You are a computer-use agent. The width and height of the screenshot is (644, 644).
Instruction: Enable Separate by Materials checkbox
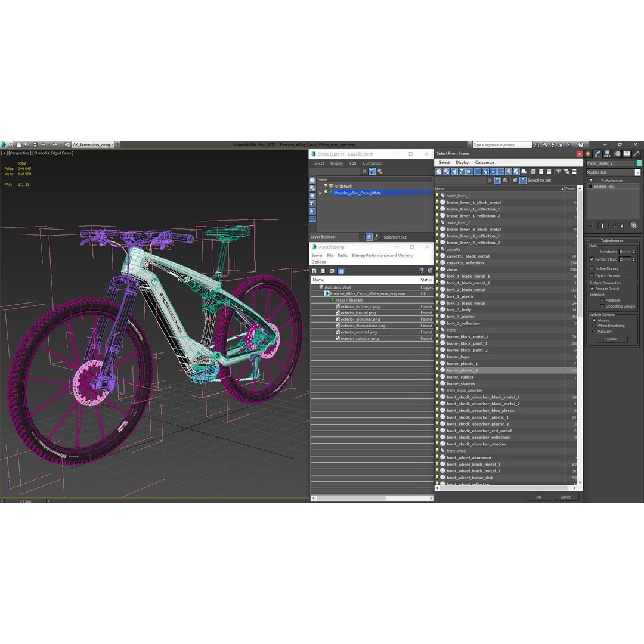coord(602,300)
